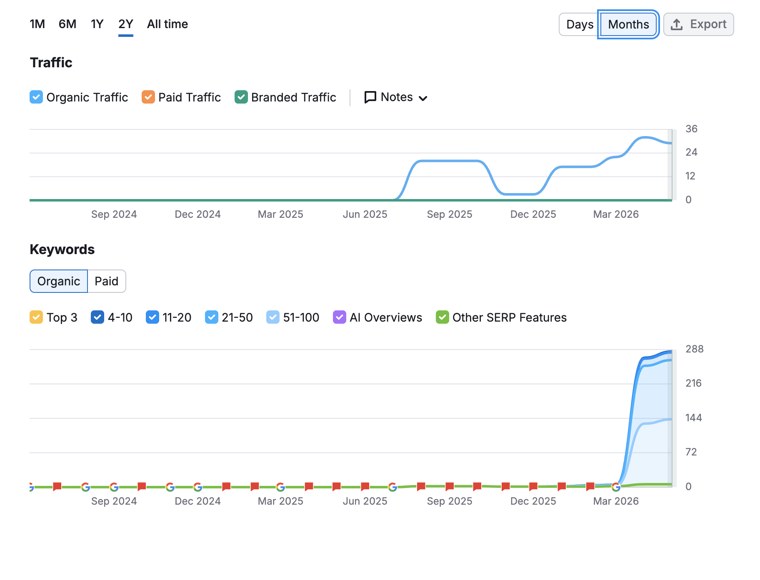Click Dec 2024 label under Traffic chart

197,214
